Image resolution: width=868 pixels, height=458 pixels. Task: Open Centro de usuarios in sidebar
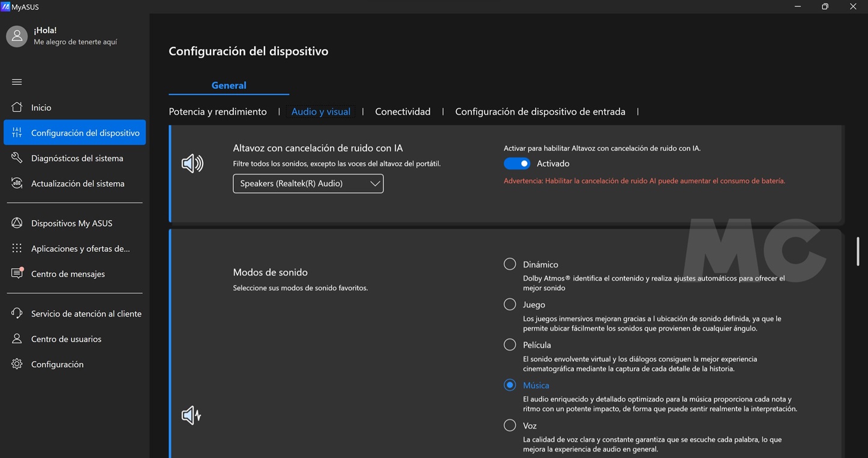[x=66, y=339]
